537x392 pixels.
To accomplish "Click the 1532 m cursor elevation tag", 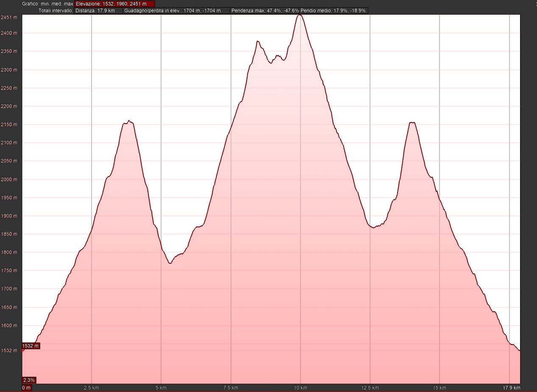I will [x=31, y=346].
